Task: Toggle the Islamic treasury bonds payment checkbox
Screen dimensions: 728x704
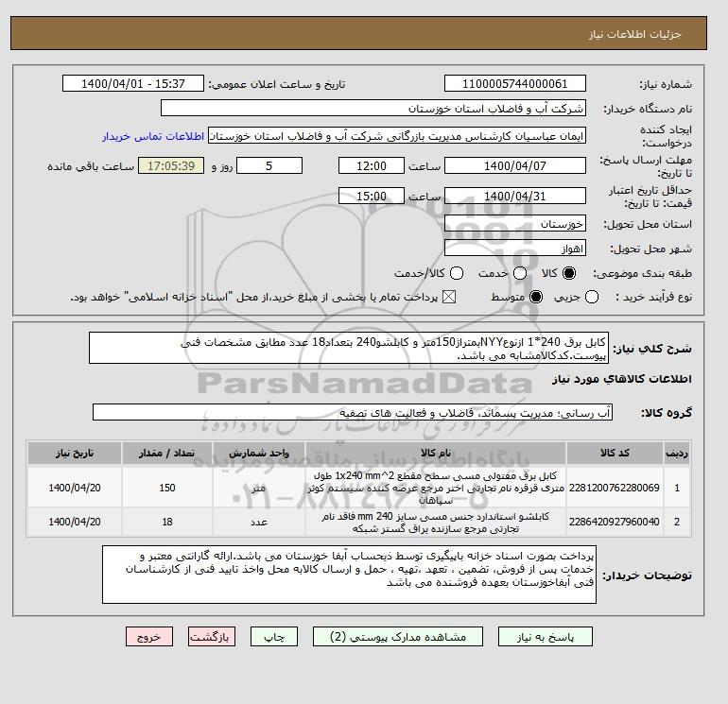Action: (x=448, y=297)
